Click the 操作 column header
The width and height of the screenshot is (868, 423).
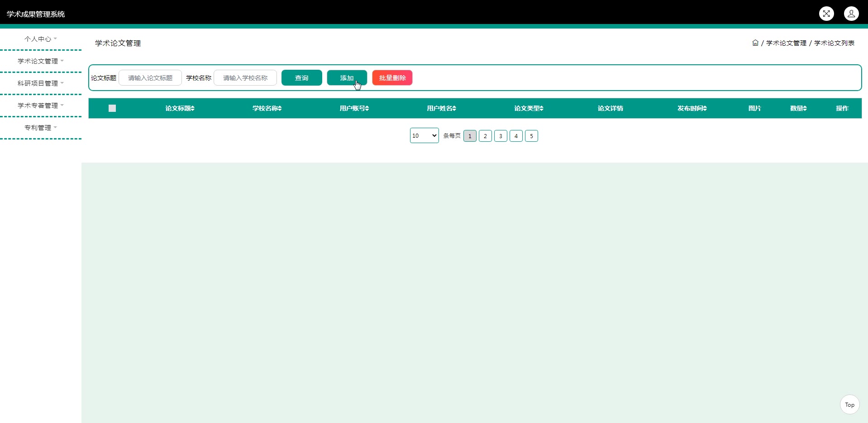842,108
